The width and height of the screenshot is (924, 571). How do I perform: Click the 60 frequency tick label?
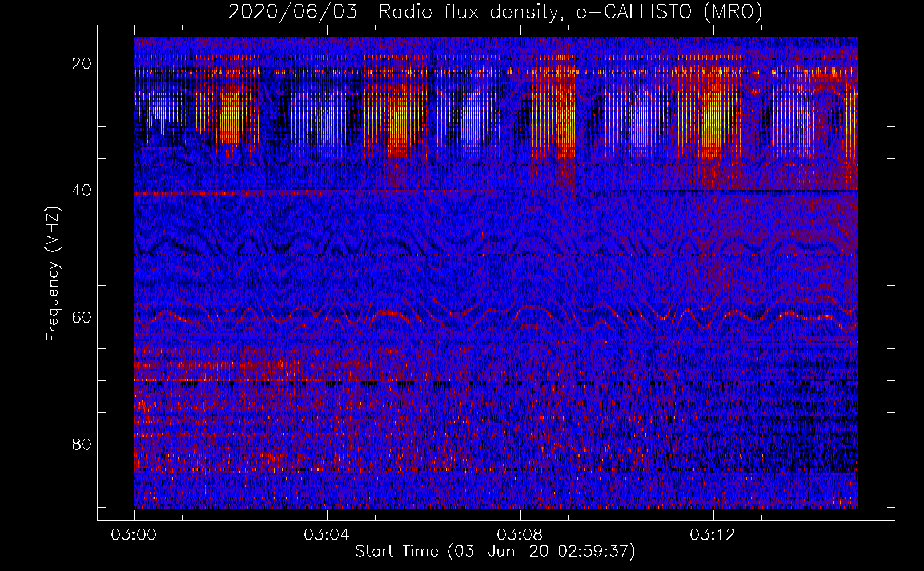tap(82, 317)
